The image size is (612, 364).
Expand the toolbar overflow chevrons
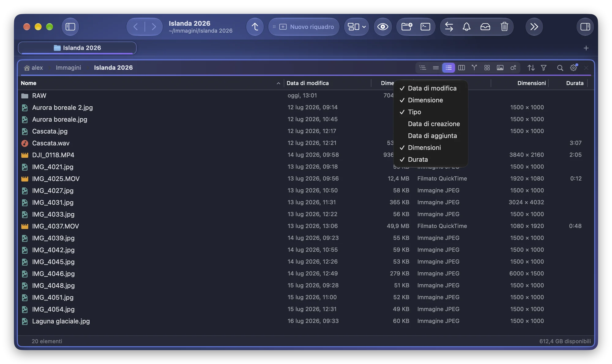534,27
